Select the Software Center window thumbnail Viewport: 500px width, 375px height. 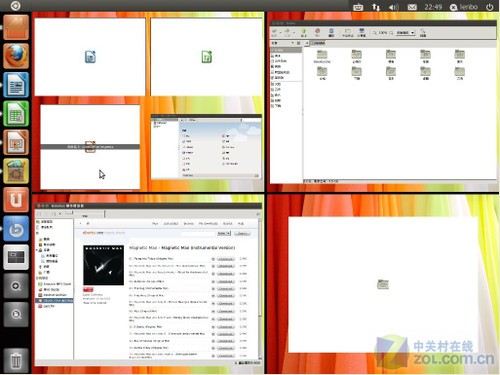click(206, 147)
